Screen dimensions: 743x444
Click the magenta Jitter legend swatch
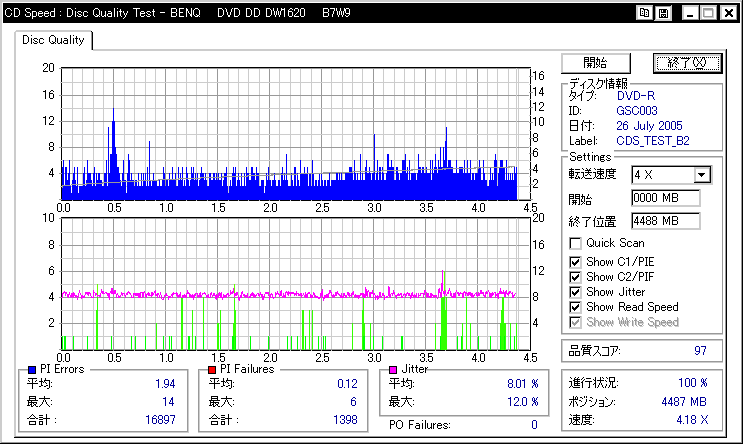(393, 370)
